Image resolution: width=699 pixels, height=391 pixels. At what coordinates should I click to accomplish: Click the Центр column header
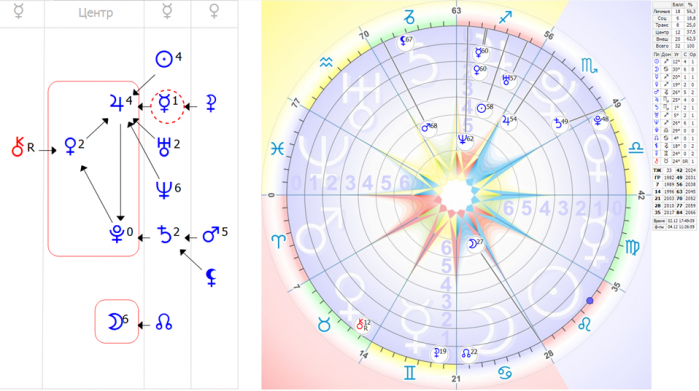pos(95,13)
